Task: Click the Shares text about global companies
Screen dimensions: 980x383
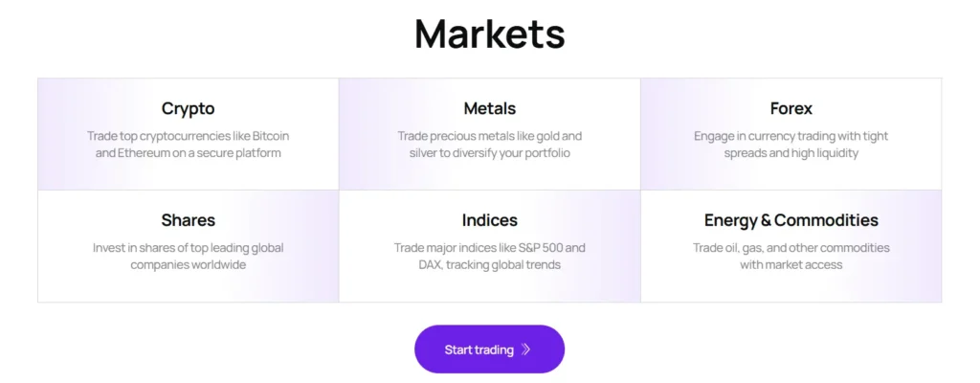Action: pyautogui.click(x=188, y=256)
